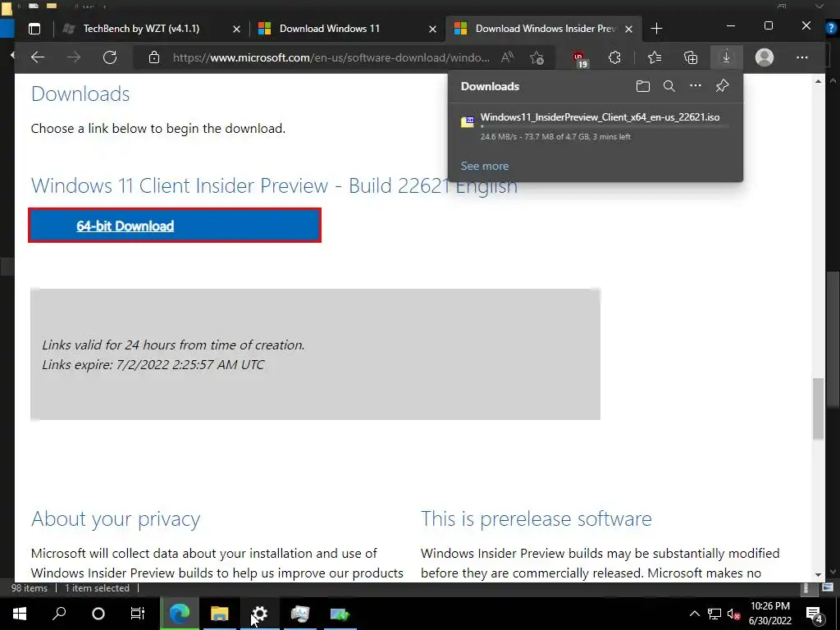
Task: Select the Windows11_InsiderPreview ISO download entry
Action: [x=596, y=126]
